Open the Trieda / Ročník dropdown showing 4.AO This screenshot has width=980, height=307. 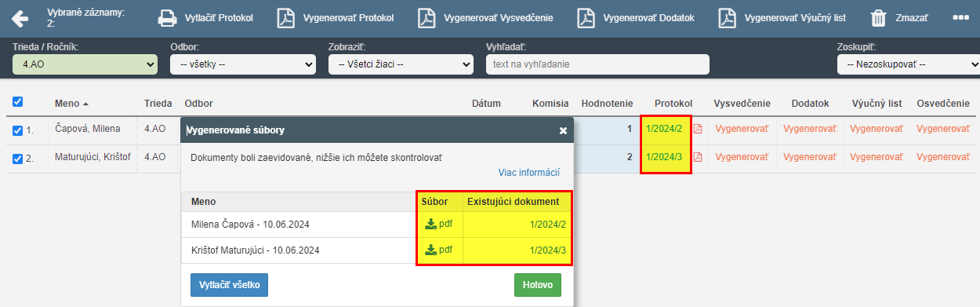tap(85, 64)
